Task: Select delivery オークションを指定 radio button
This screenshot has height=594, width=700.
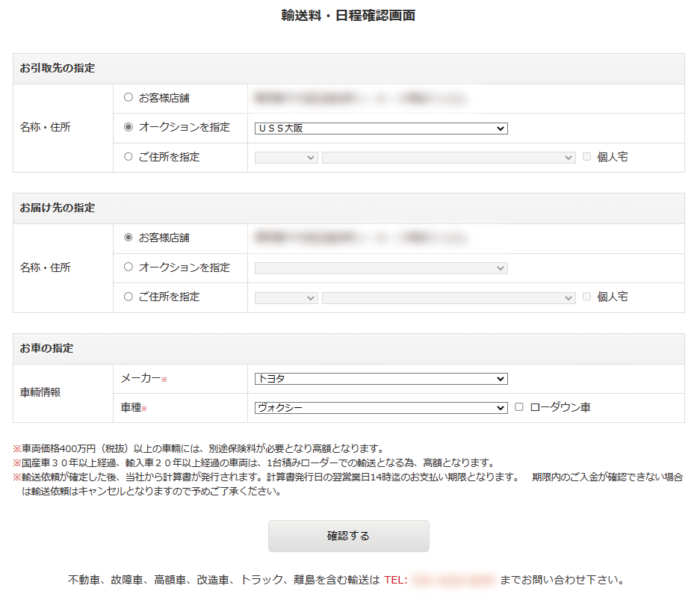Action: (128, 267)
